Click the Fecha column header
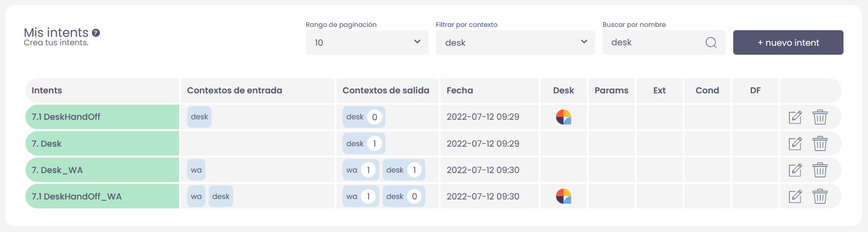The height and width of the screenshot is (232, 868). tap(460, 91)
